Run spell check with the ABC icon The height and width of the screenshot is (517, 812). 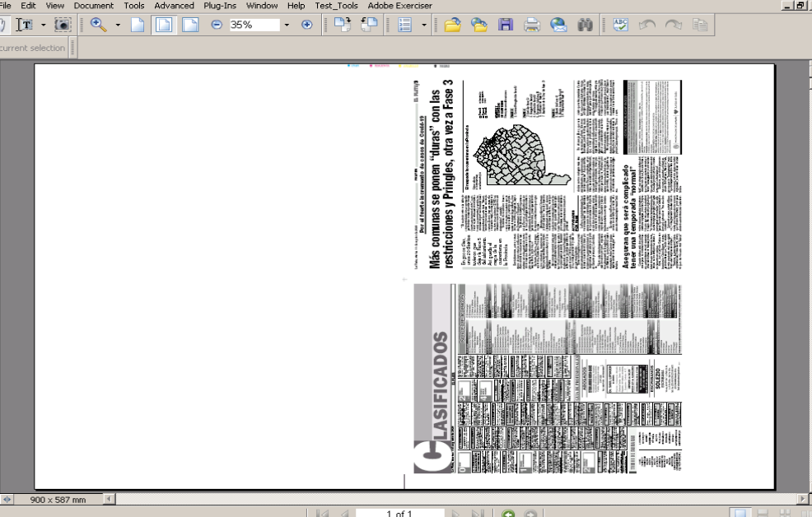click(x=622, y=25)
